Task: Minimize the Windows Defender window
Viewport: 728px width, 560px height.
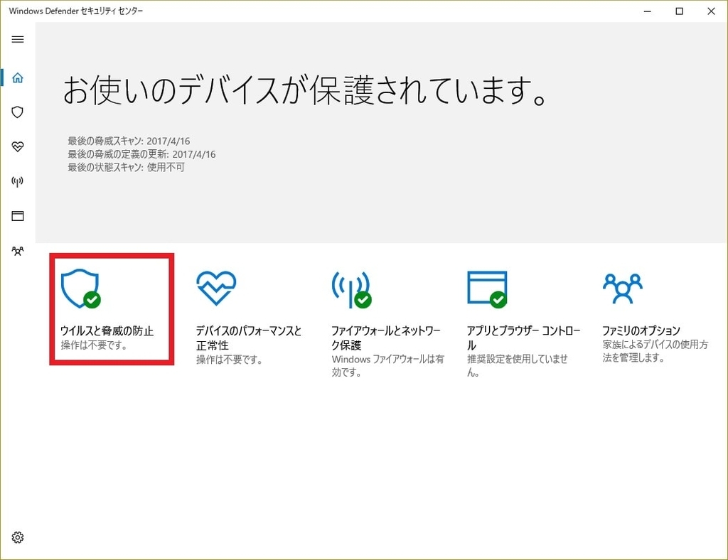Action: (648, 11)
